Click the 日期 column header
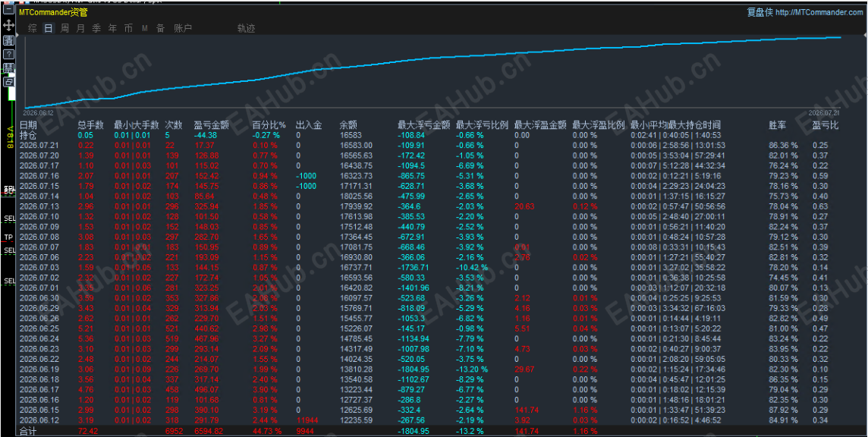 coord(29,125)
